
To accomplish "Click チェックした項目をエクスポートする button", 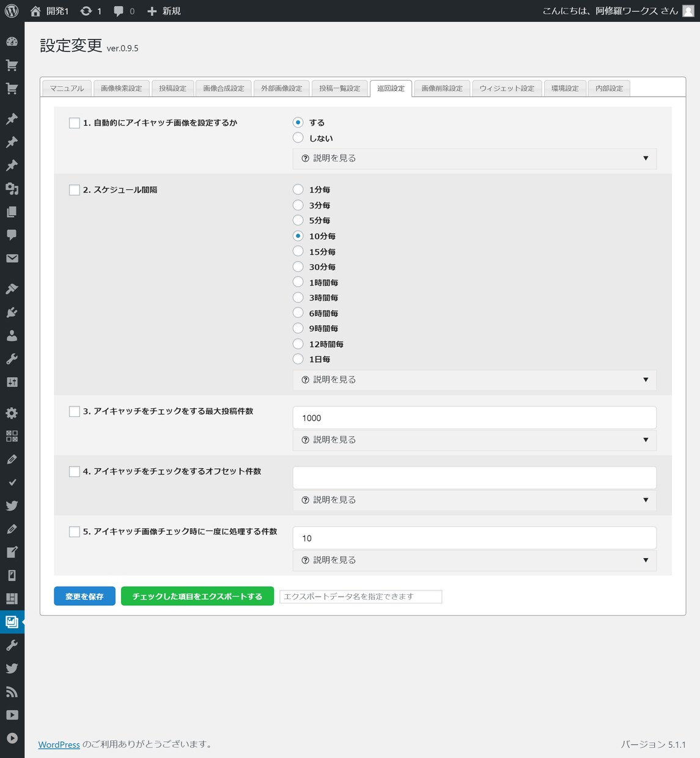I will click(197, 596).
